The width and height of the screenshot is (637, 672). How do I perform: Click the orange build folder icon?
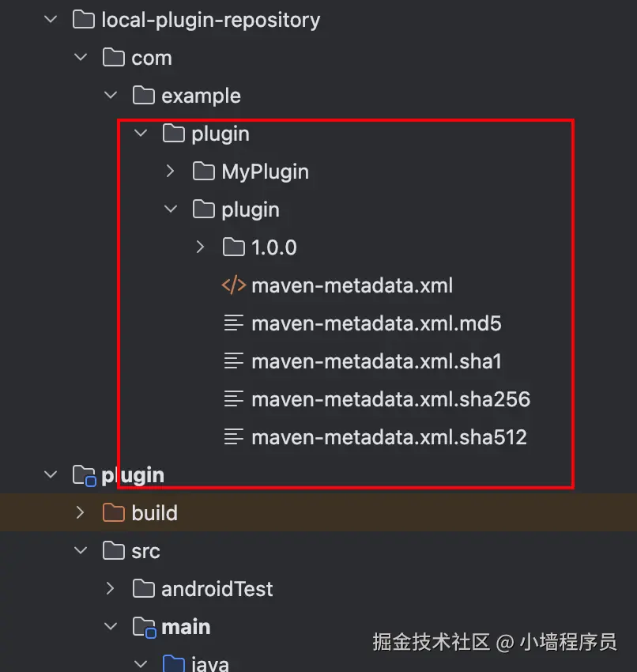[114, 513]
